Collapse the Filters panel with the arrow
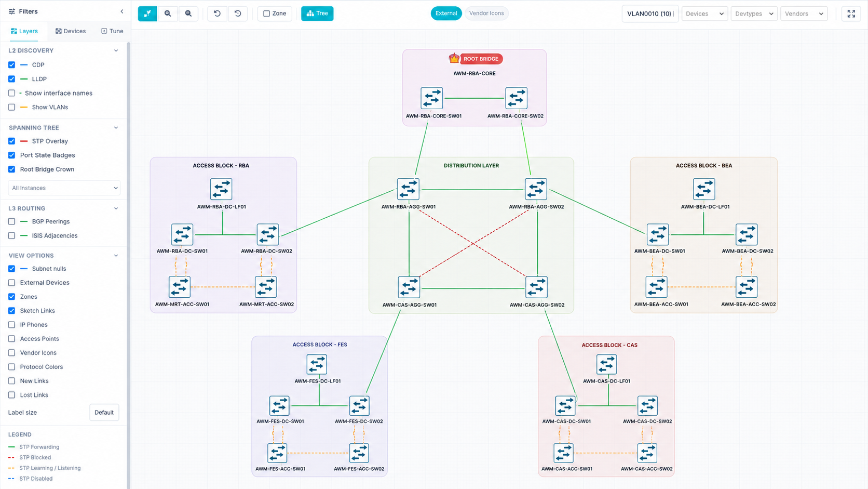 pyautogui.click(x=122, y=11)
